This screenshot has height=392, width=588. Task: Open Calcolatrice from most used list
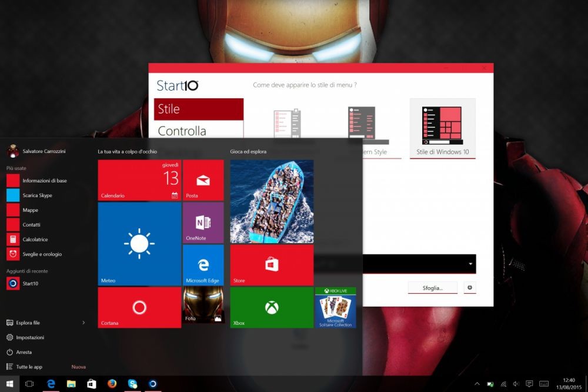pos(35,240)
